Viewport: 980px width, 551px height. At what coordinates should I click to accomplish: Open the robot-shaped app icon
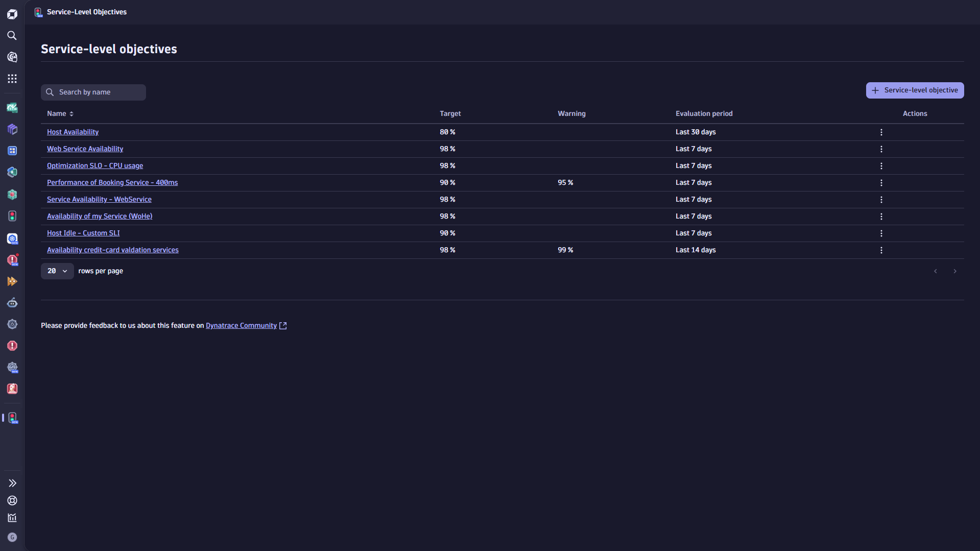click(12, 303)
